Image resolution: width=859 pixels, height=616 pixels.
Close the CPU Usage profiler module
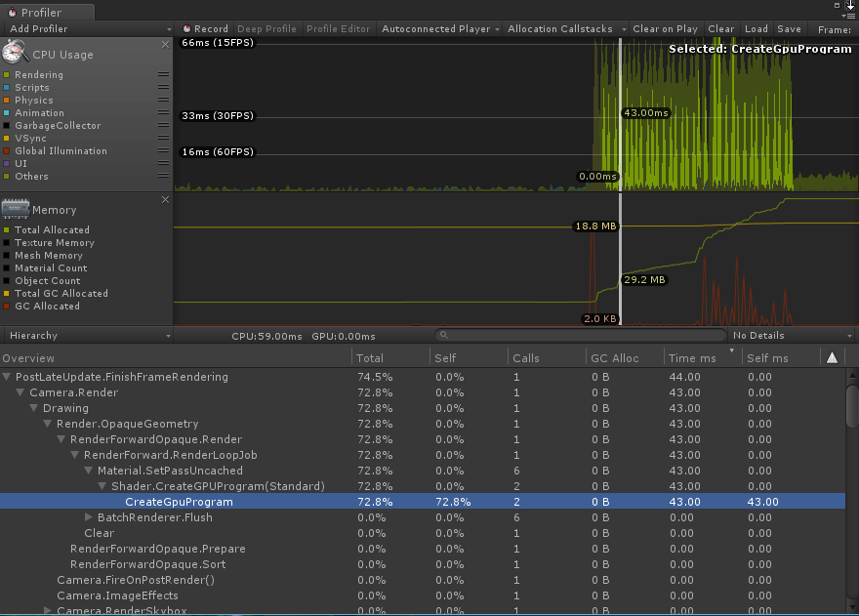(165, 44)
